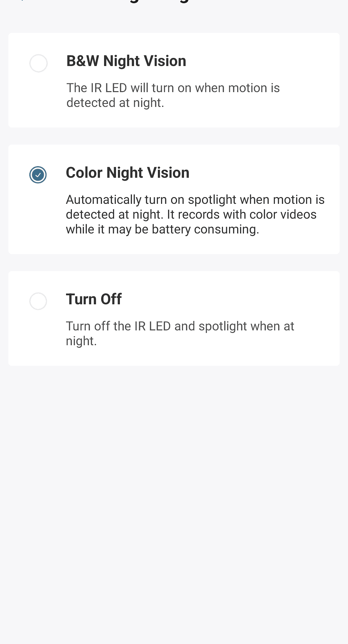The width and height of the screenshot is (348, 644).
Task: Tap the "B&W Night Vision" heading
Action: click(x=126, y=61)
